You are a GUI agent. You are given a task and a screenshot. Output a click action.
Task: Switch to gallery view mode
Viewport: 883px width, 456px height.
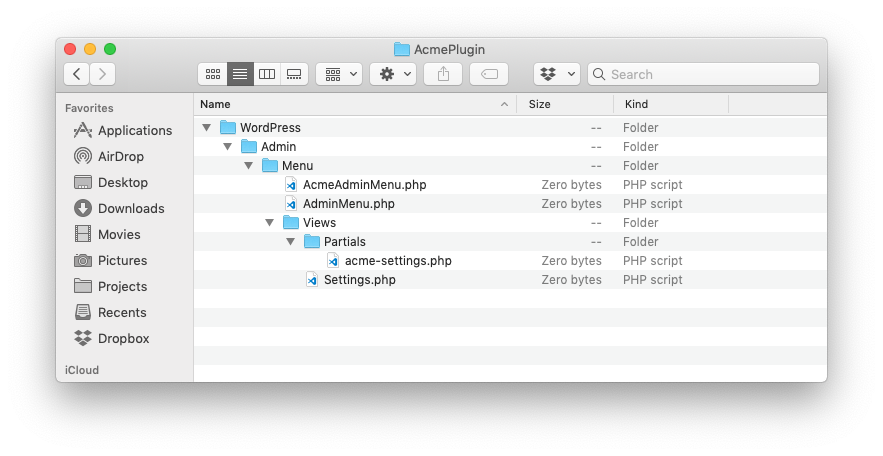[x=294, y=74]
